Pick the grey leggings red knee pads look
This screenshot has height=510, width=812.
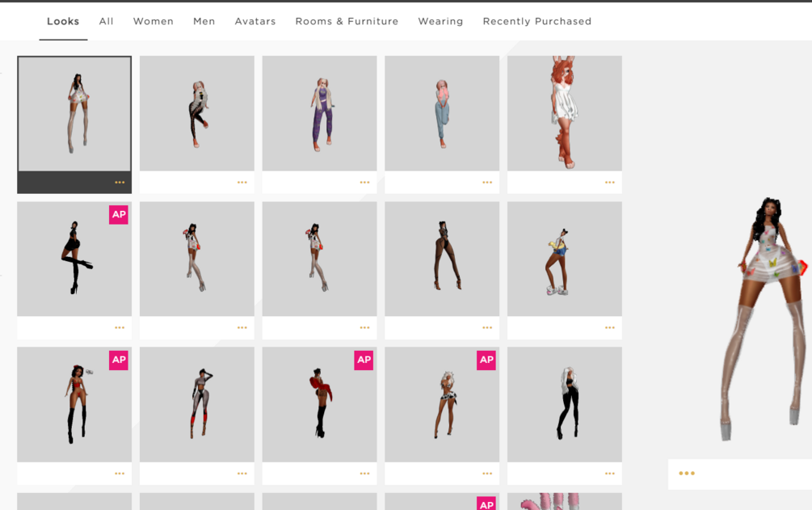point(197,404)
